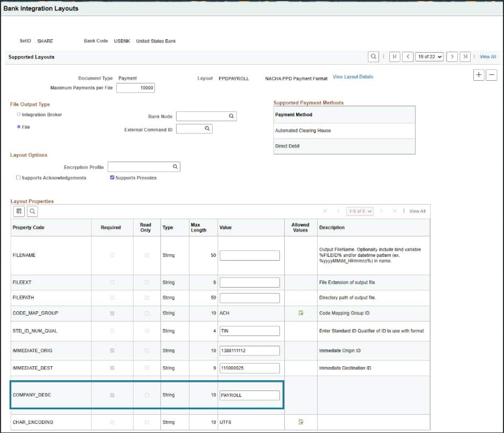Add a new layout row with plus
This screenshot has width=504, height=433.
[478, 75]
